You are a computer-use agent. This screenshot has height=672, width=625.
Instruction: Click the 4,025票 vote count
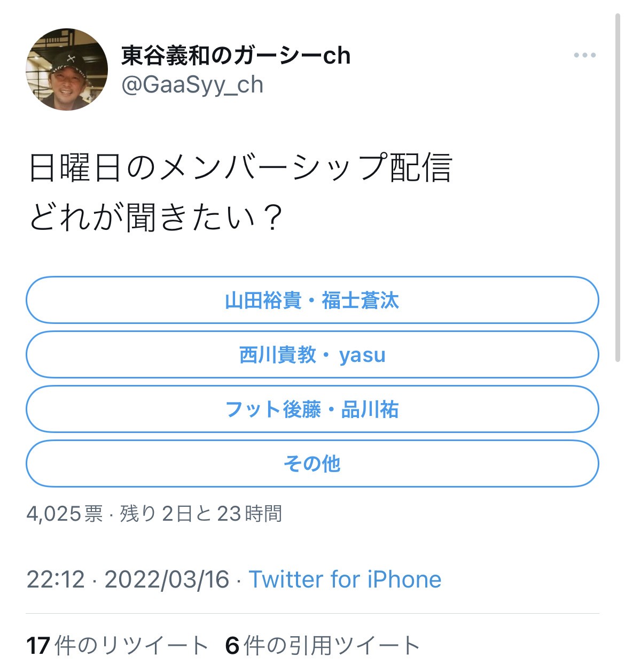(x=64, y=514)
